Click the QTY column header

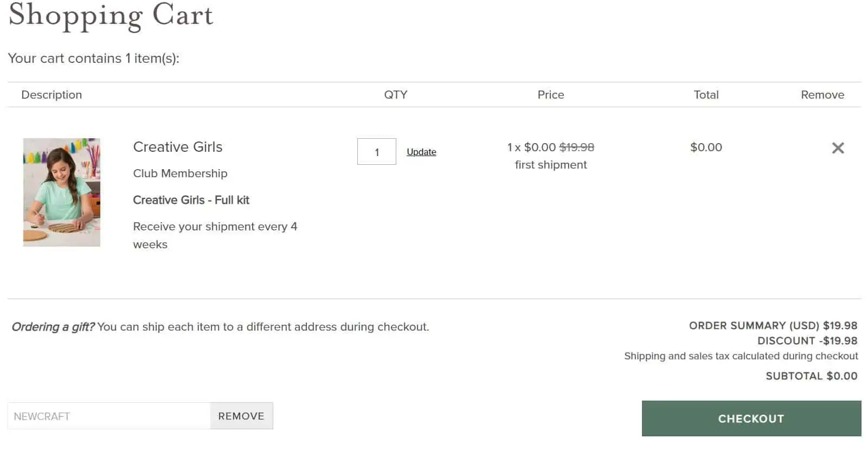click(x=396, y=95)
